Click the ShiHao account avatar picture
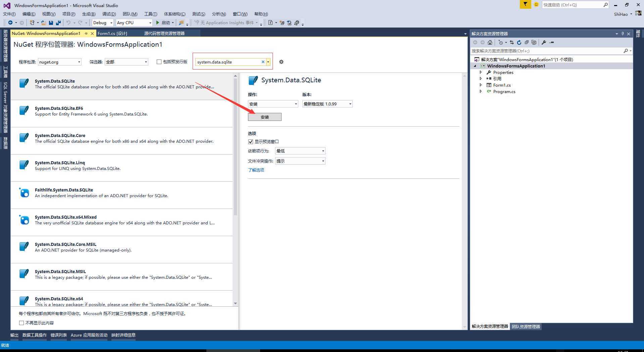The height and width of the screenshot is (352, 644). point(638,14)
